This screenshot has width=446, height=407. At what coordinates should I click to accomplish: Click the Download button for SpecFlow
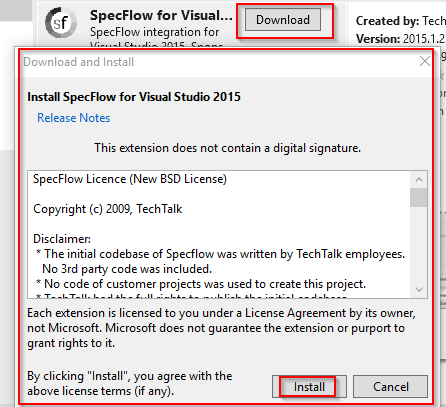(x=283, y=20)
